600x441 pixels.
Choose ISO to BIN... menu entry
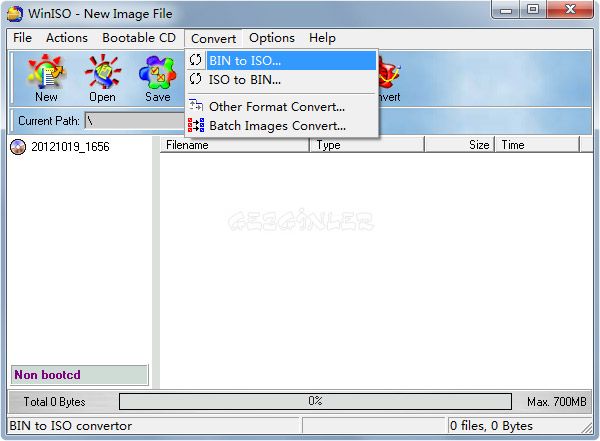tap(282, 80)
